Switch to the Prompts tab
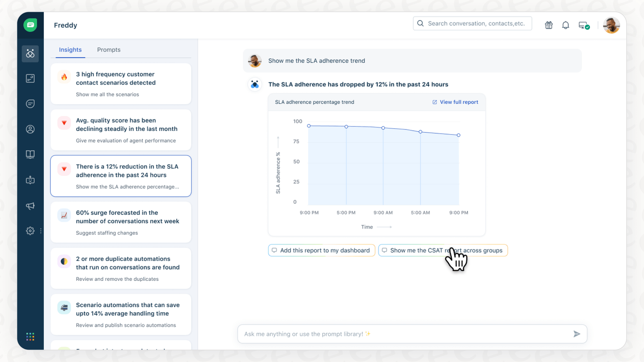Screen dimensions: 644x362 tap(108, 49)
